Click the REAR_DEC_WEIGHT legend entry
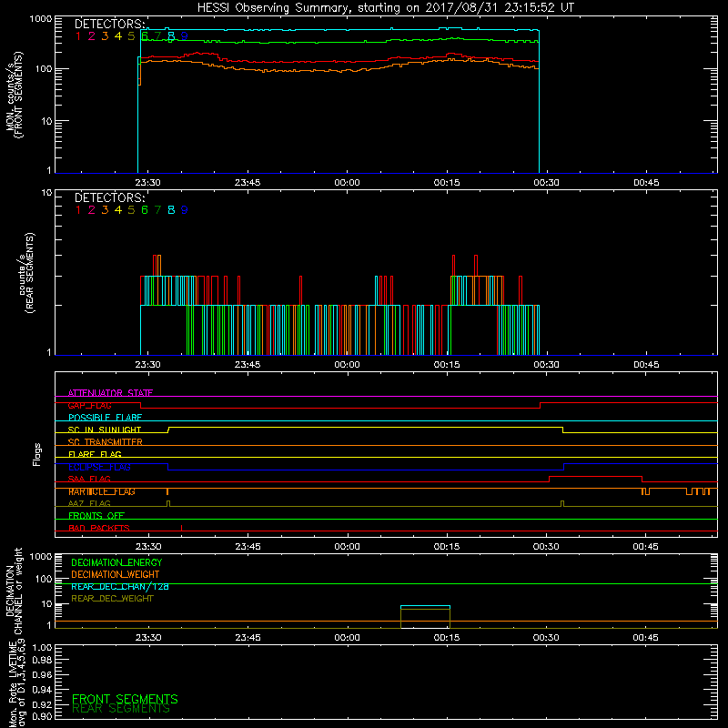 pos(112,599)
